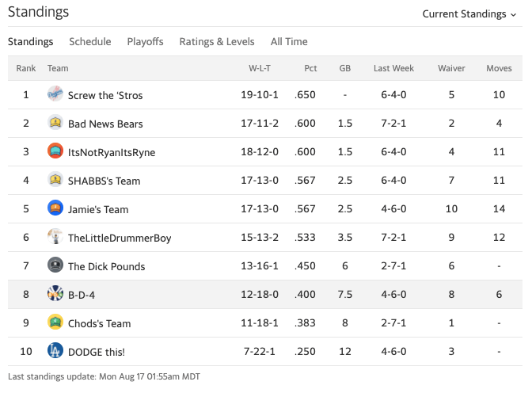Click Chods's Team avatar icon
Screen dimensions: 532x393
[55, 322]
